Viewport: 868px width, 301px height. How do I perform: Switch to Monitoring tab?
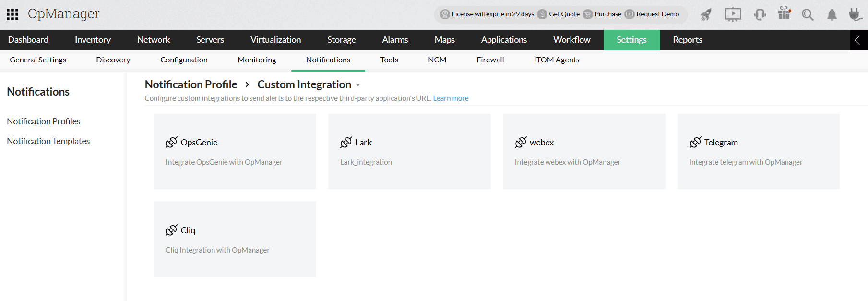[257, 60]
